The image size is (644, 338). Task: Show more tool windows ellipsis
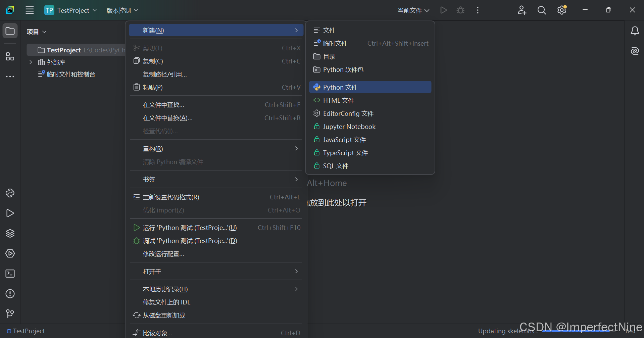(x=10, y=77)
